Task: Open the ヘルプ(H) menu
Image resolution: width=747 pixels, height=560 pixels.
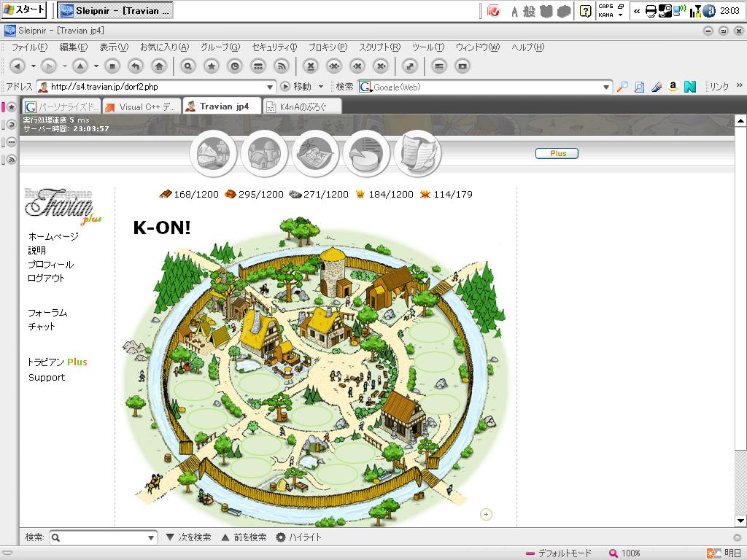Action: pyautogui.click(x=528, y=47)
